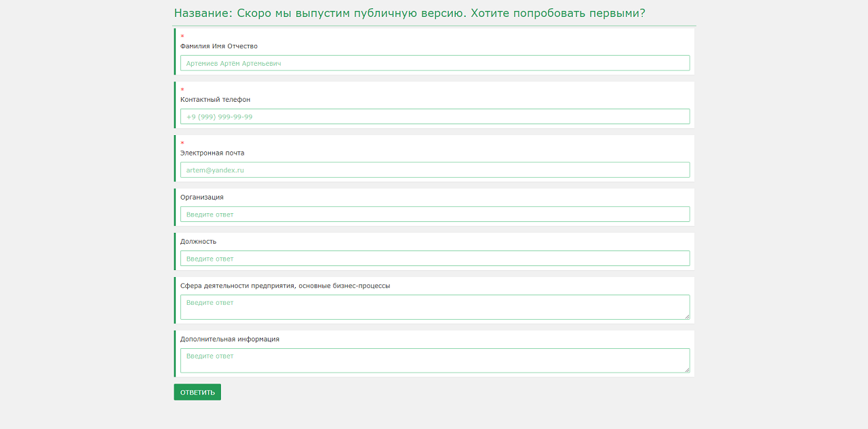Click the Фамилия Имя Отчество label
The height and width of the screenshot is (429, 868).
pyautogui.click(x=218, y=46)
